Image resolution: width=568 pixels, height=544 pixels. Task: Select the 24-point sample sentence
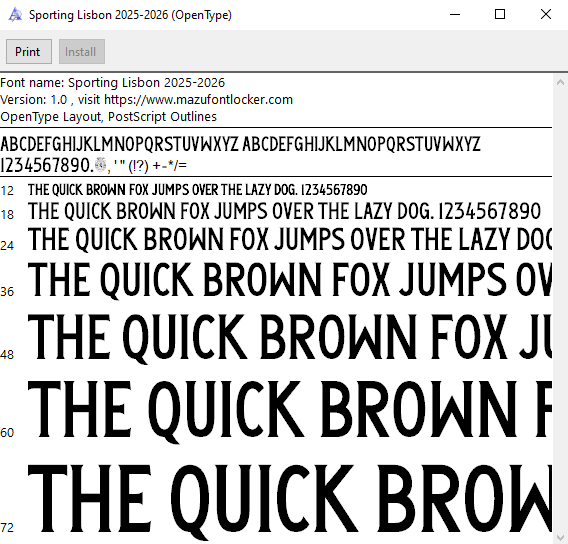point(290,240)
